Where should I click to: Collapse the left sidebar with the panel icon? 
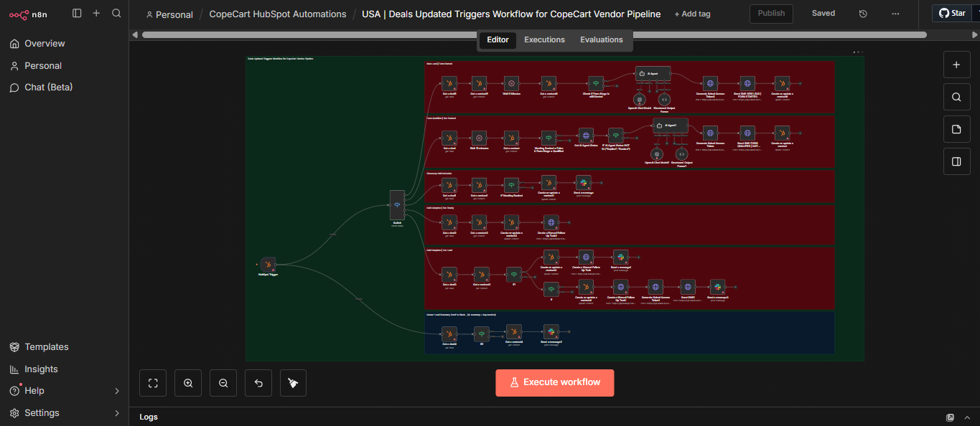click(77, 13)
